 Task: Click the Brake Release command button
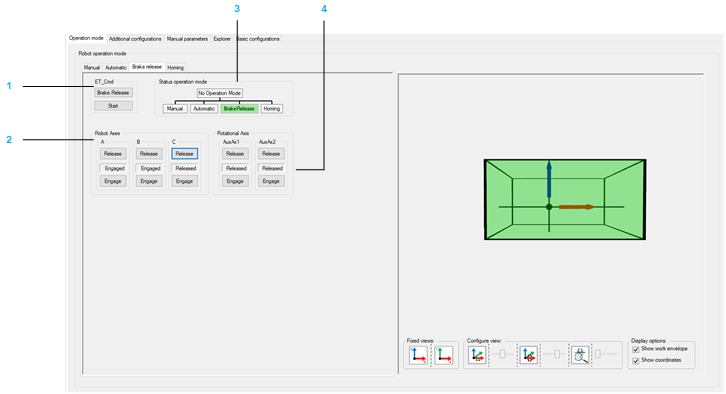click(x=113, y=93)
